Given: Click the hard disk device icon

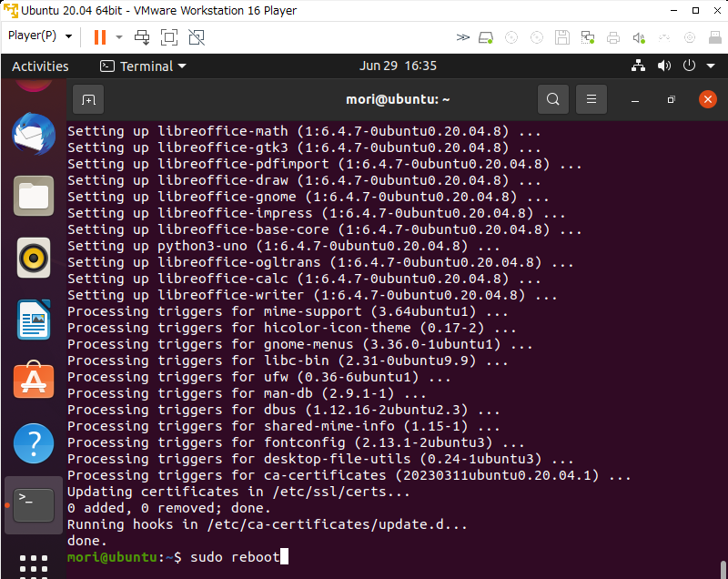Looking at the screenshot, I should coord(486,37).
